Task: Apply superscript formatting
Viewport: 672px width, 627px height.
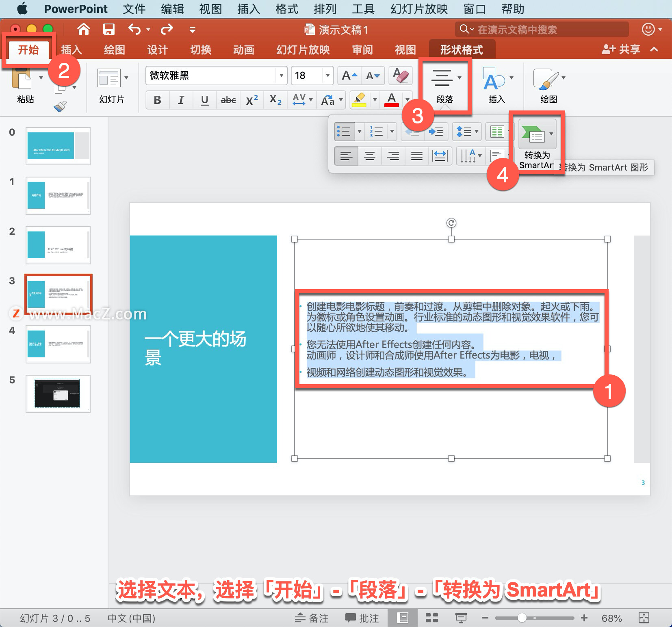Action: point(252,99)
